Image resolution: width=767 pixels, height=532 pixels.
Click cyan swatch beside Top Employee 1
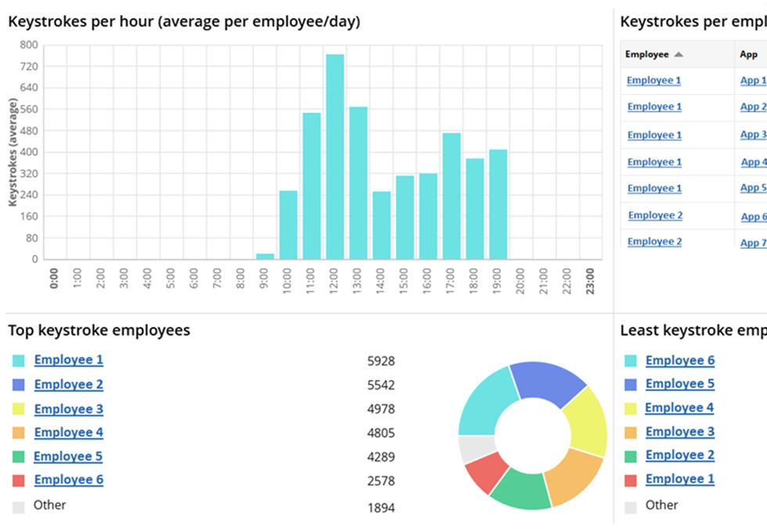[x=19, y=361]
